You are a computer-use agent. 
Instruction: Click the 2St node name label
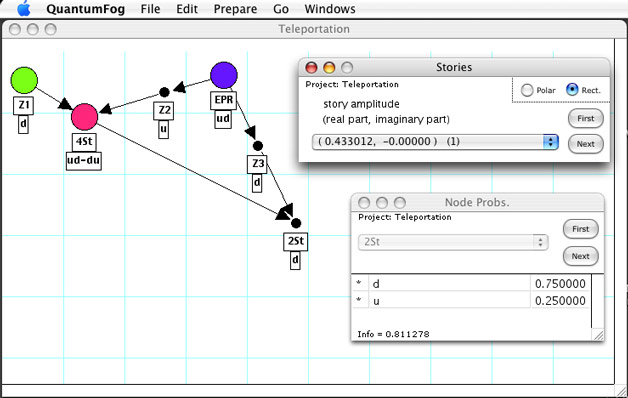296,241
